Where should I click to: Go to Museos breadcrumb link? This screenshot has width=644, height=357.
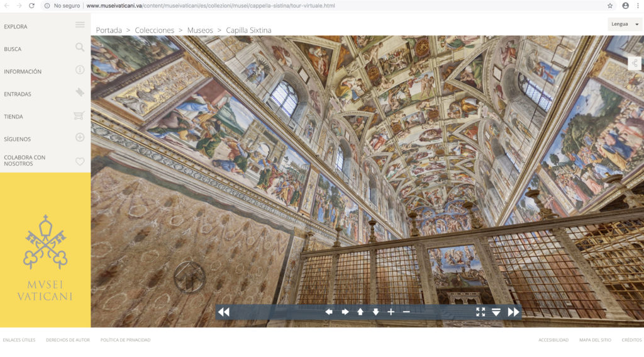(x=200, y=30)
